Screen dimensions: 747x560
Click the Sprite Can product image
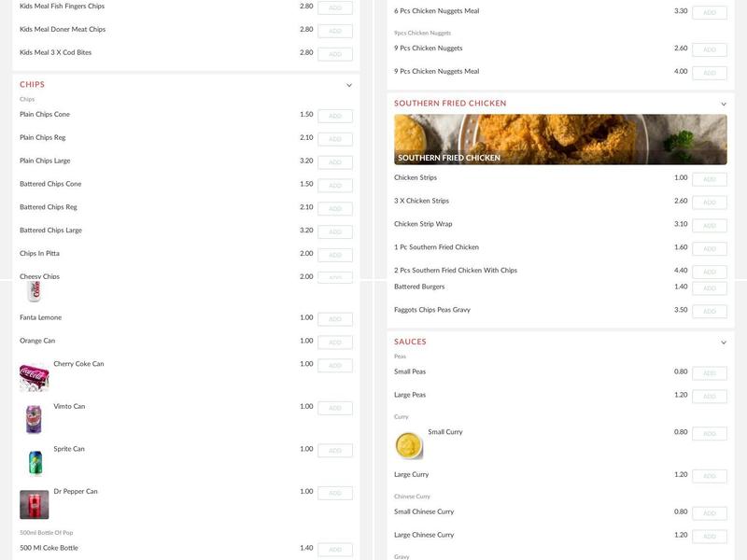[x=34, y=462]
